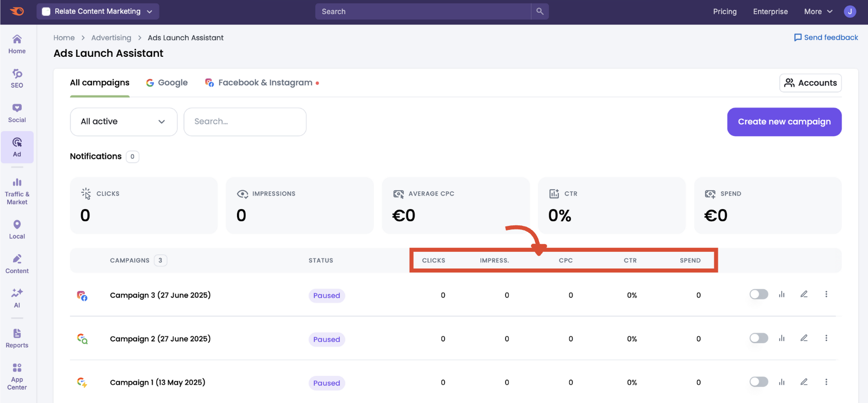Open the All active filter dropdown
The width and height of the screenshot is (868, 403).
(123, 122)
